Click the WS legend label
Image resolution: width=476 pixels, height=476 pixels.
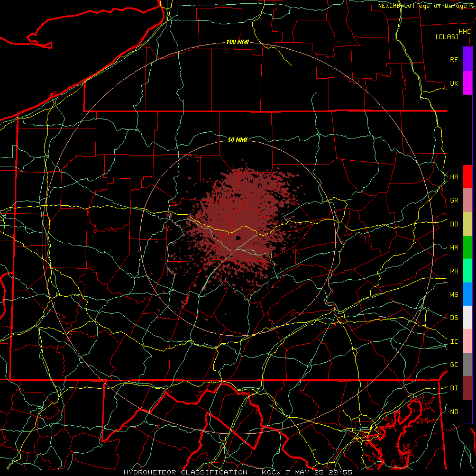pos(454,295)
